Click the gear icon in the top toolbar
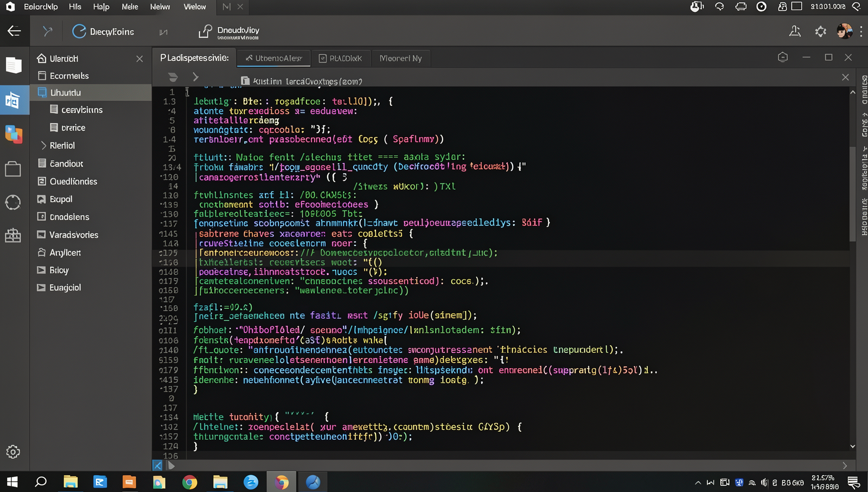This screenshot has width=868, height=492. (820, 31)
